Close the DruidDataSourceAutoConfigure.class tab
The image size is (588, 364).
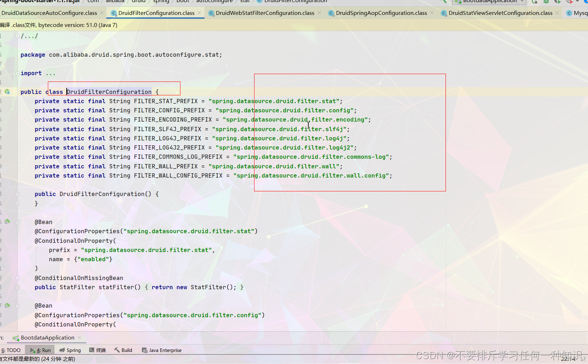[102, 13]
